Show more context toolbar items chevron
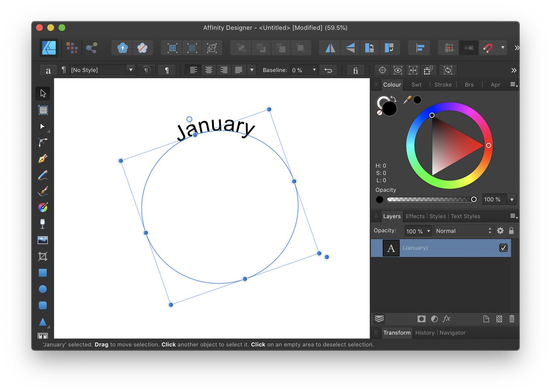 click(514, 70)
